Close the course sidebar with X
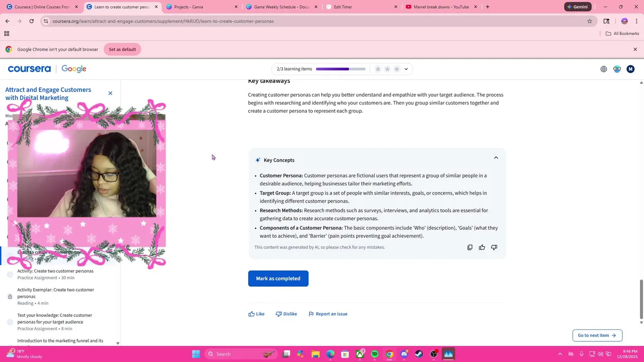The image size is (644, 362). click(x=110, y=93)
